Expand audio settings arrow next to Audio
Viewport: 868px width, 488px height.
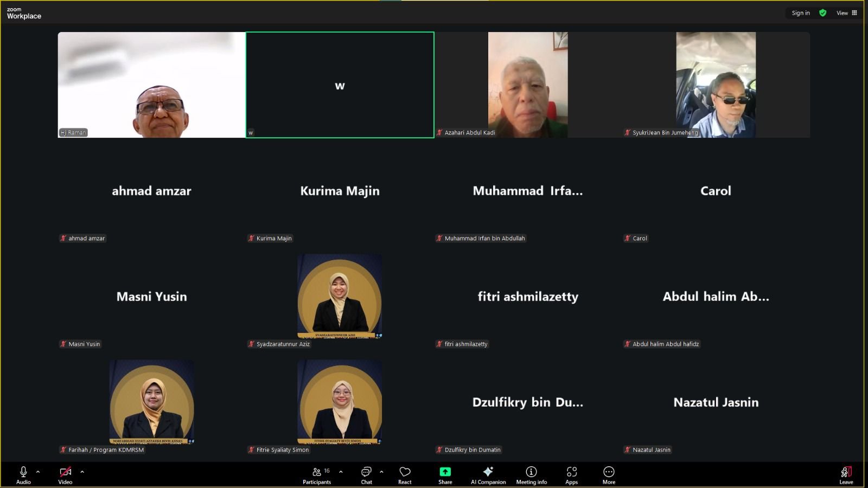38,472
